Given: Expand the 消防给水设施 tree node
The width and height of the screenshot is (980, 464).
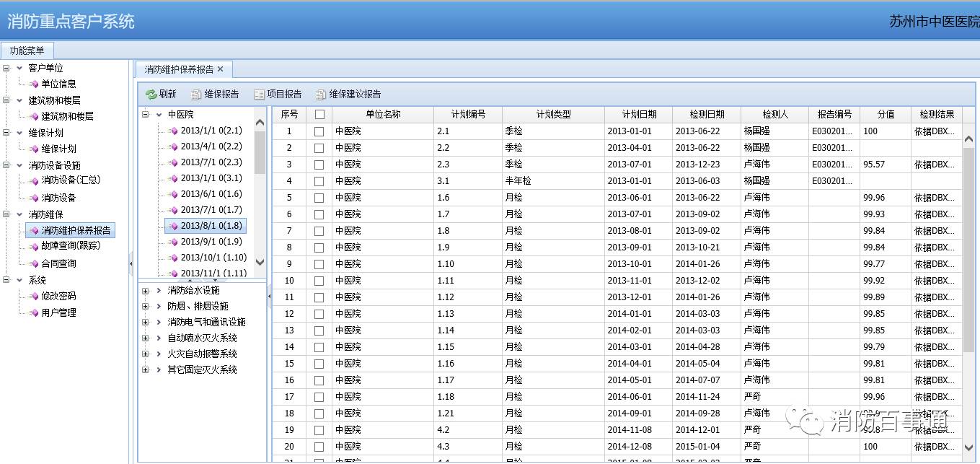Looking at the screenshot, I should click(146, 291).
